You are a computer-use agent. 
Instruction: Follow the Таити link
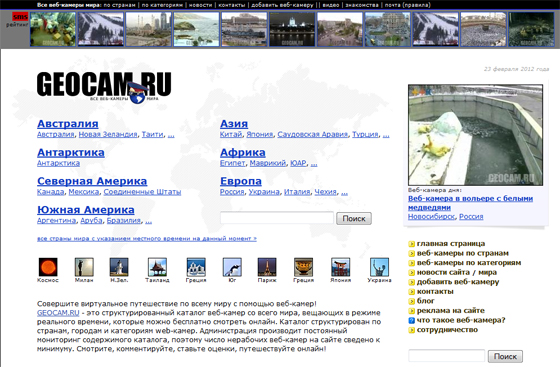152,134
